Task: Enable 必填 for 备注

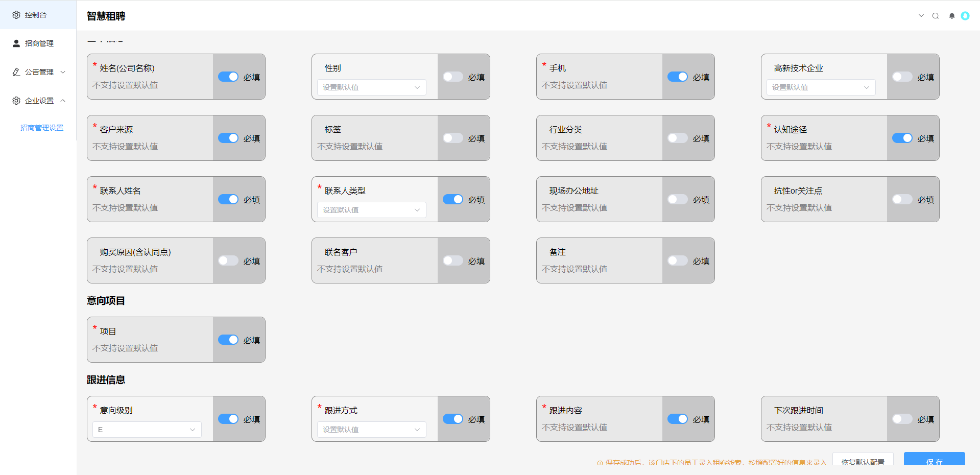Action: [x=678, y=260]
